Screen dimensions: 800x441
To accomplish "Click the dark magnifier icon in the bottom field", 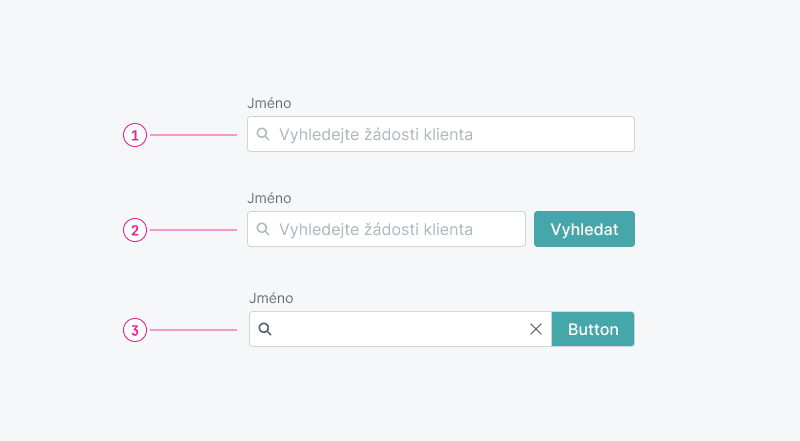I will pos(265,329).
